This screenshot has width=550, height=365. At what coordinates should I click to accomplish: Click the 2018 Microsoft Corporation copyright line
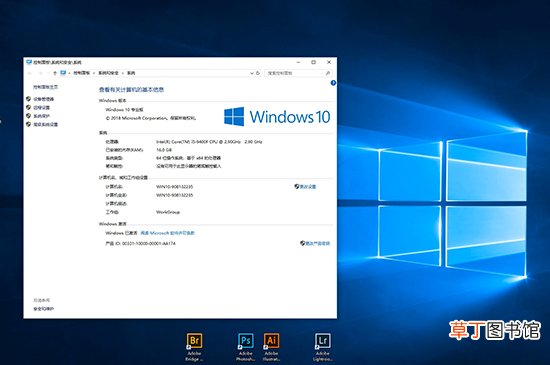coord(151,118)
